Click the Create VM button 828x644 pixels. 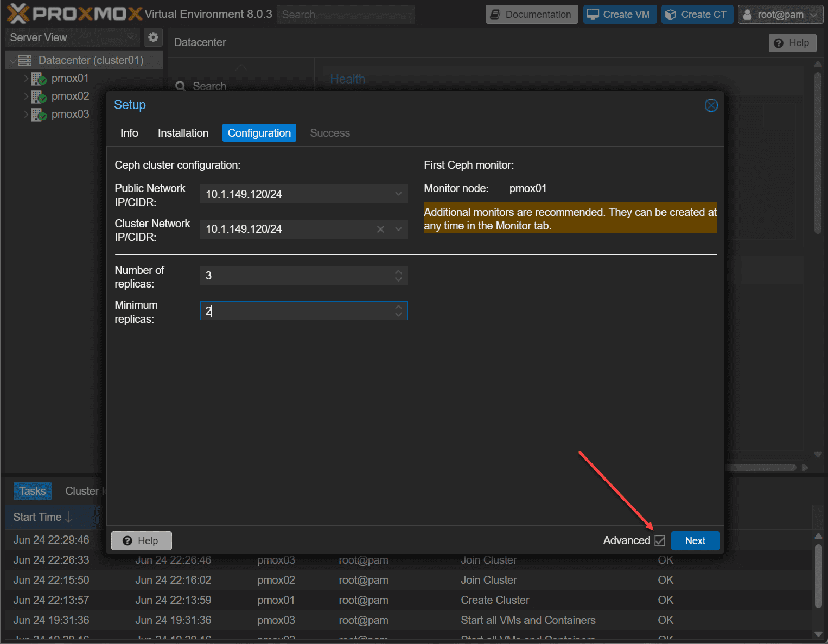620,15
